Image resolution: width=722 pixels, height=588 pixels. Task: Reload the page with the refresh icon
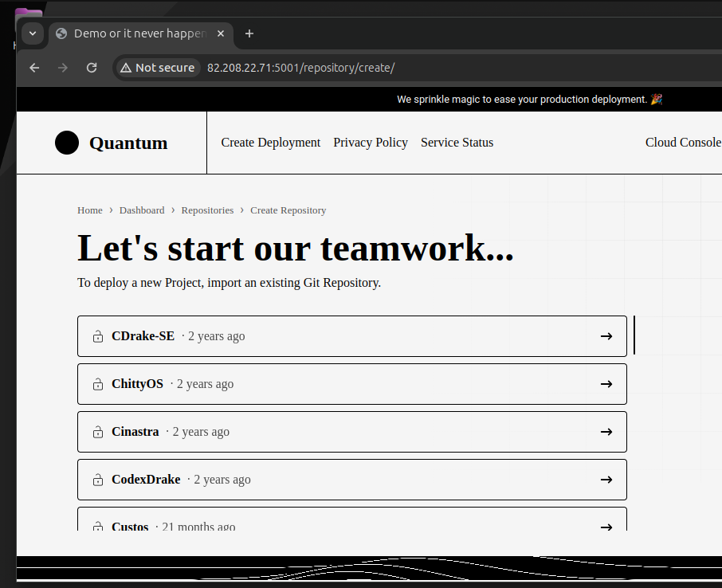(x=91, y=68)
